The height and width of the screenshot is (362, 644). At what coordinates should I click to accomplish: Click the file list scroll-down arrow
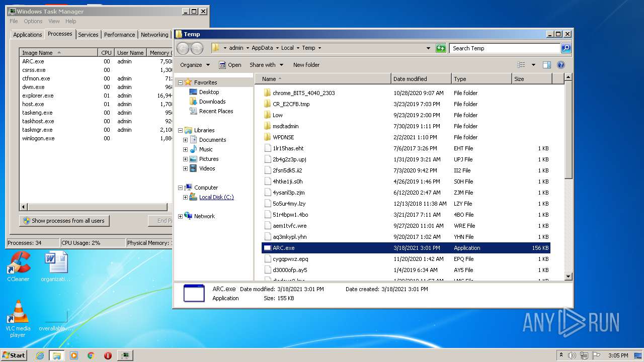568,276
